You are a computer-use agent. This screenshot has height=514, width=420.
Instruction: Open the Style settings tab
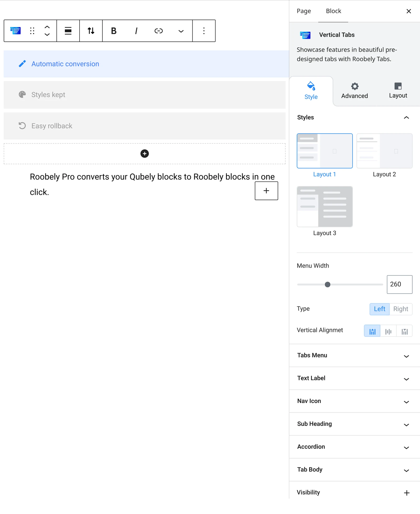click(x=311, y=91)
